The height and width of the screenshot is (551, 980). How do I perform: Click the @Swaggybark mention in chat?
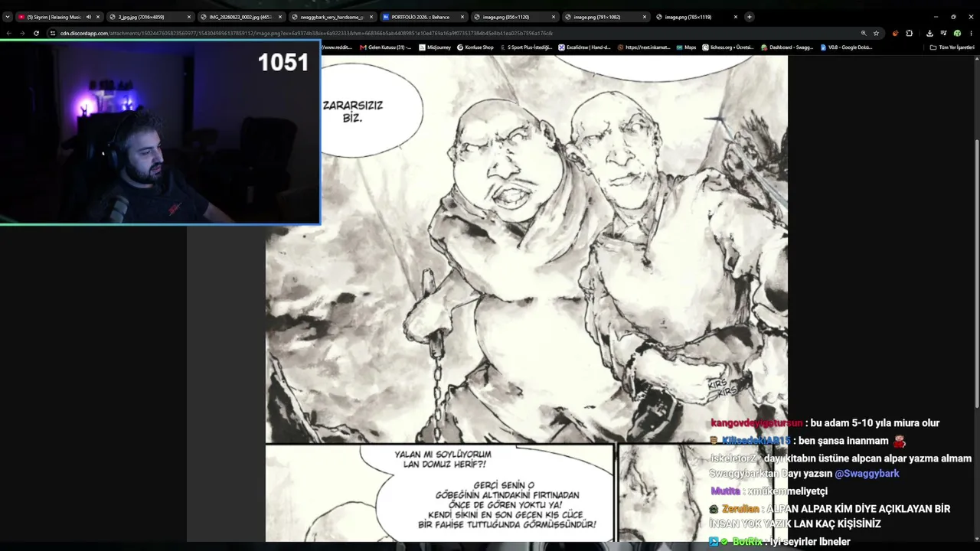coord(867,474)
